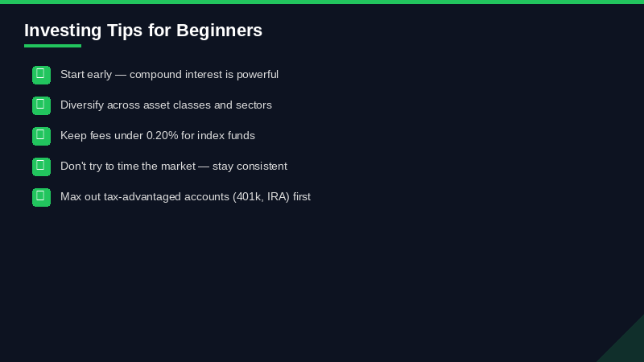The image size is (644, 362).
Task: Click the bullet icon next to "Diversify across asset classes"
Action: (41, 105)
